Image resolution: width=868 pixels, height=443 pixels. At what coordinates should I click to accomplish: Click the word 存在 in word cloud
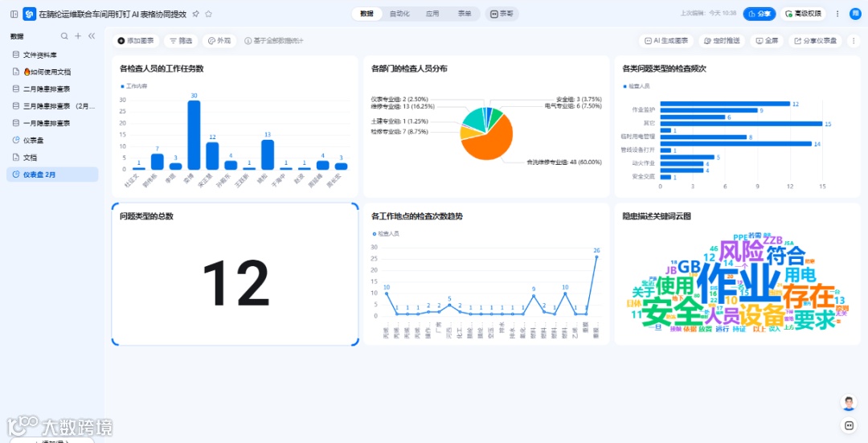click(809, 295)
